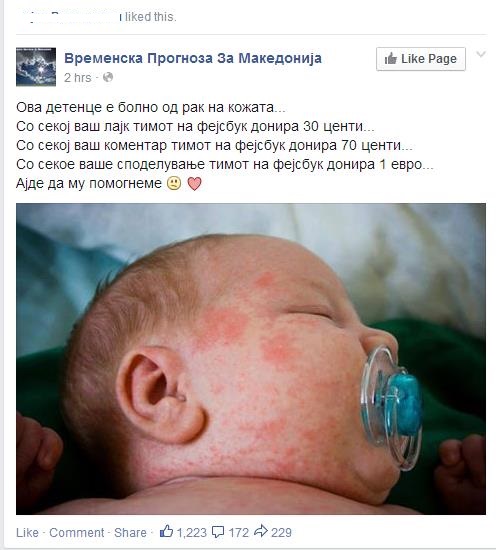Viewport: 496px width, 550px height.
Task: Open the post options chevron dropdown
Action: tap(481, 54)
